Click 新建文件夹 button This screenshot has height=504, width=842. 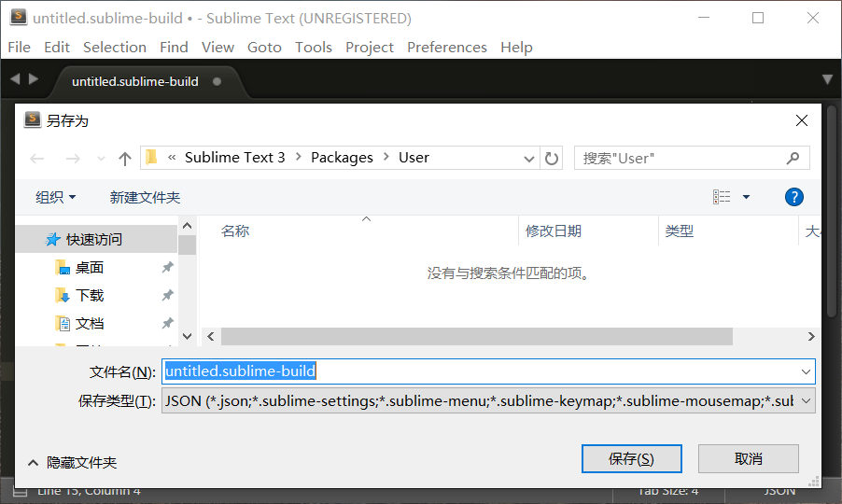(x=145, y=197)
